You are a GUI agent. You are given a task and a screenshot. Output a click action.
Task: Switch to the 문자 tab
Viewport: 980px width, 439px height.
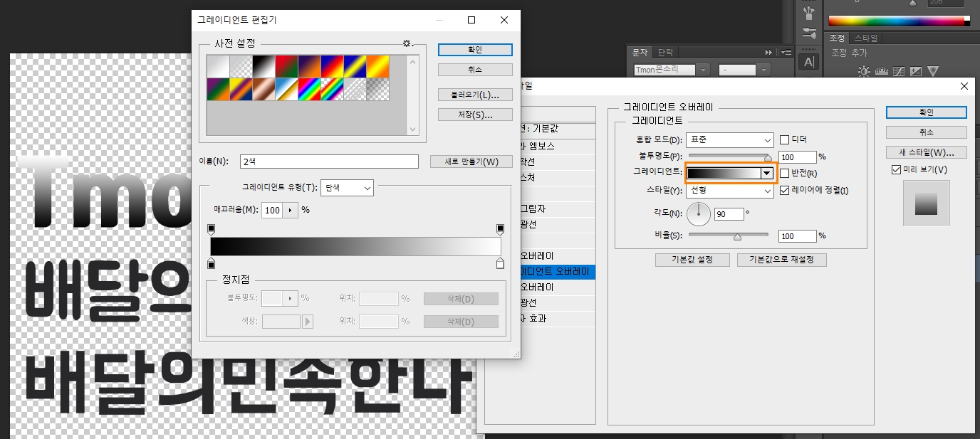click(640, 53)
